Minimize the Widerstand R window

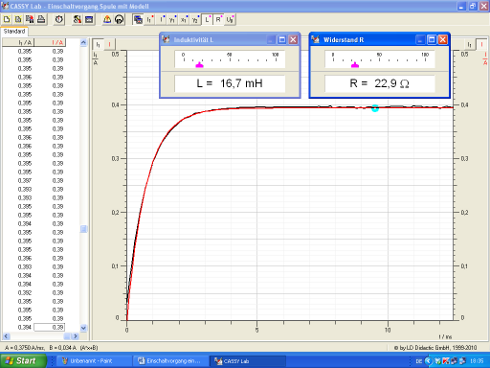click(x=420, y=40)
